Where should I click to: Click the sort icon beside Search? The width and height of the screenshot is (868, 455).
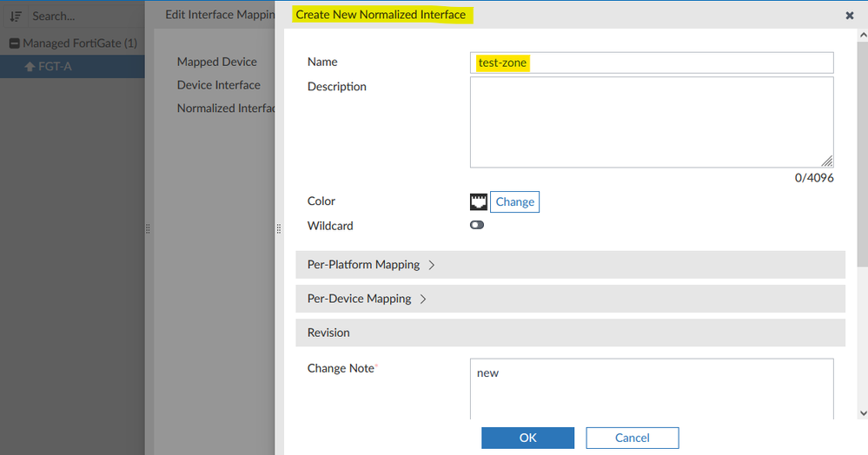[x=16, y=16]
